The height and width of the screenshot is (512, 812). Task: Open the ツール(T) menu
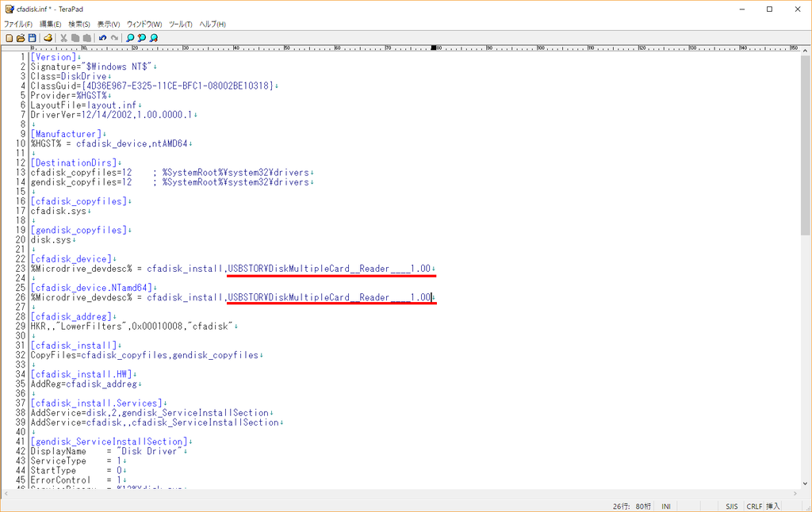coord(180,25)
